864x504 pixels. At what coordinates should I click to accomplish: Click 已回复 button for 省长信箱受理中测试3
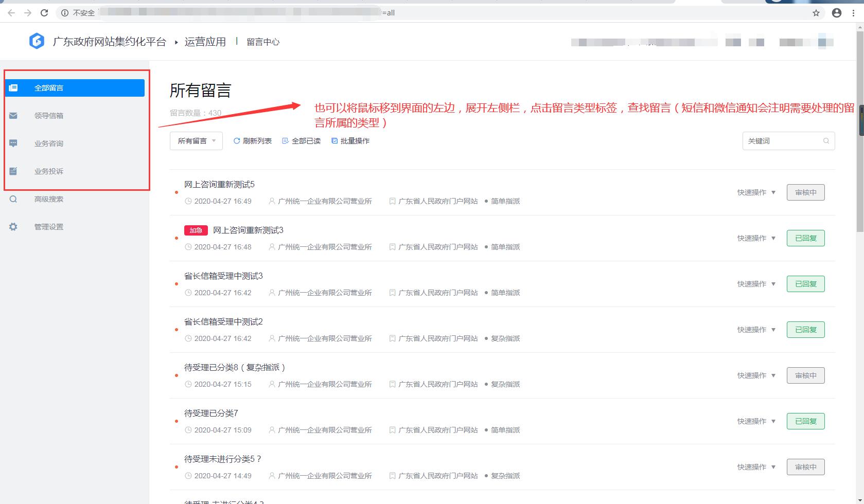pyautogui.click(x=806, y=284)
